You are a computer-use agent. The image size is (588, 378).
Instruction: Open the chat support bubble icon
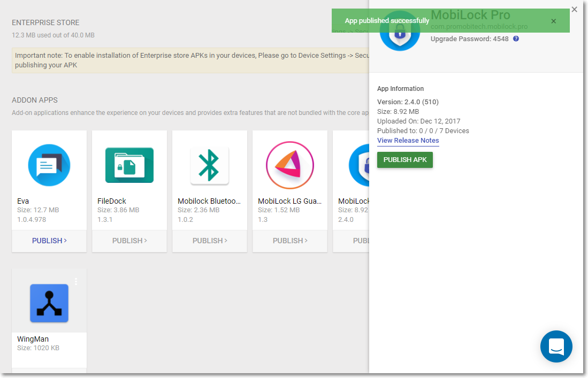(x=556, y=346)
